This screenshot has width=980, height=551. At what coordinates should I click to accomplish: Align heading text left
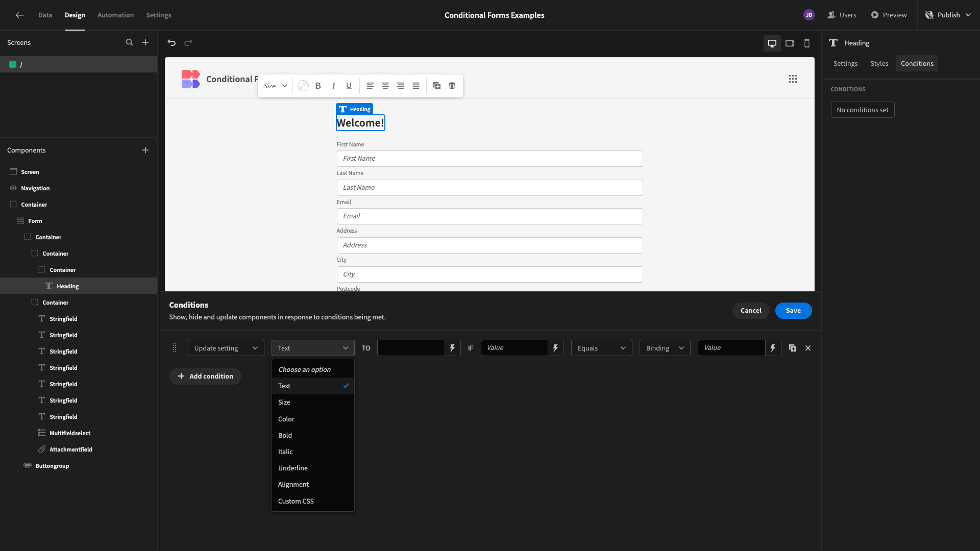click(x=370, y=86)
